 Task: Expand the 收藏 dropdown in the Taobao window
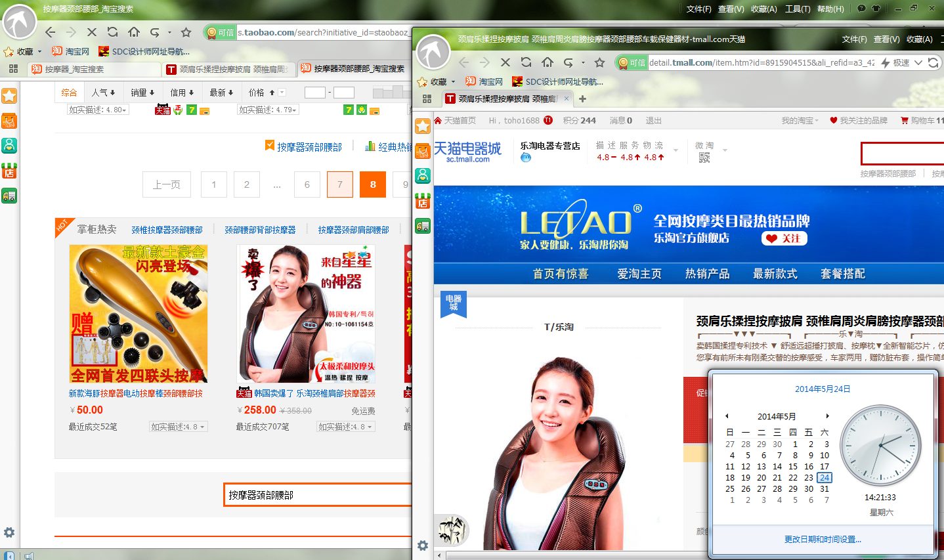click(39, 51)
